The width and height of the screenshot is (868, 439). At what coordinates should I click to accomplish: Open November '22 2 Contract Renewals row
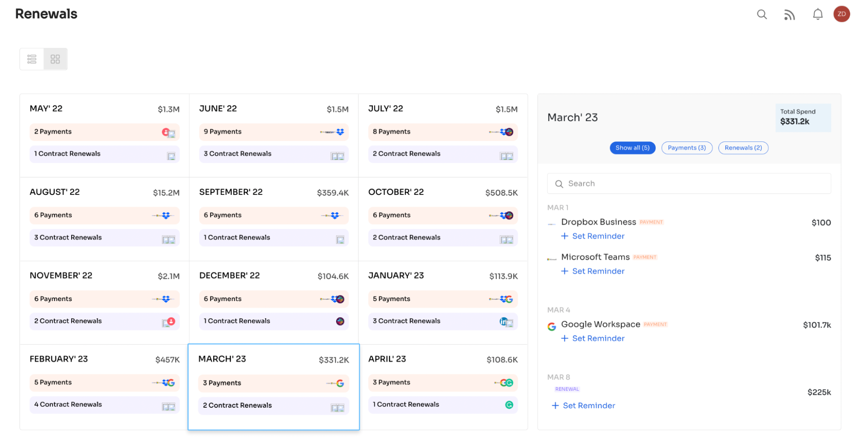coord(104,321)
